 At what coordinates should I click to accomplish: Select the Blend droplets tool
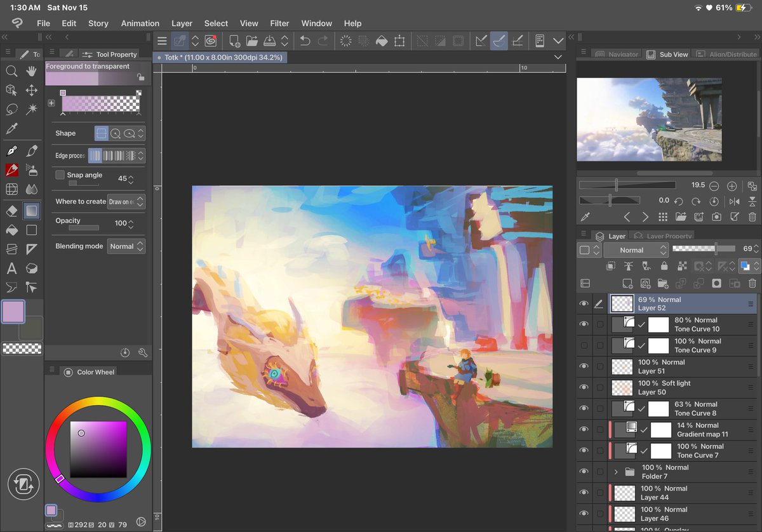click(32, 189)
